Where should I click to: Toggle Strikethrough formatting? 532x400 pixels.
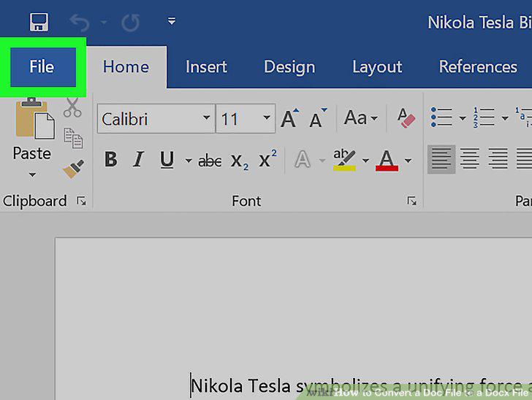pyautogui.click(x=210, y=161)
